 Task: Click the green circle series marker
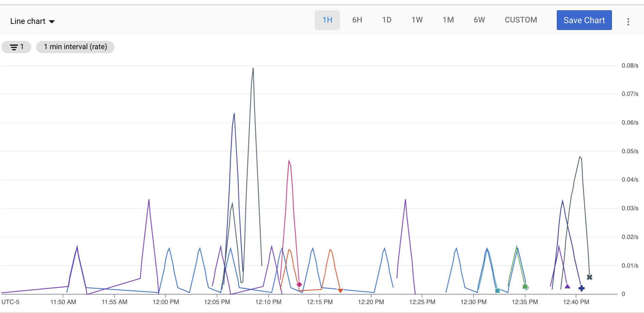[525, 286]
